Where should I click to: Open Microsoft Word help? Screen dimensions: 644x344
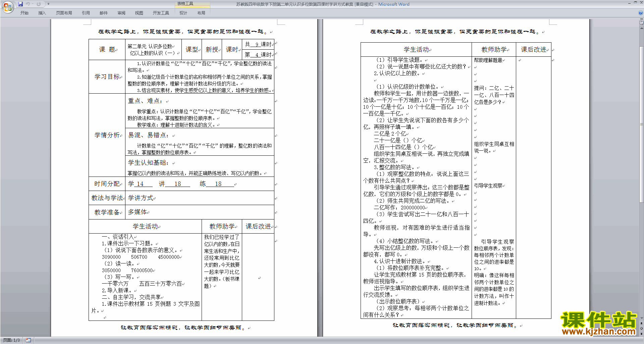(640, 13)
